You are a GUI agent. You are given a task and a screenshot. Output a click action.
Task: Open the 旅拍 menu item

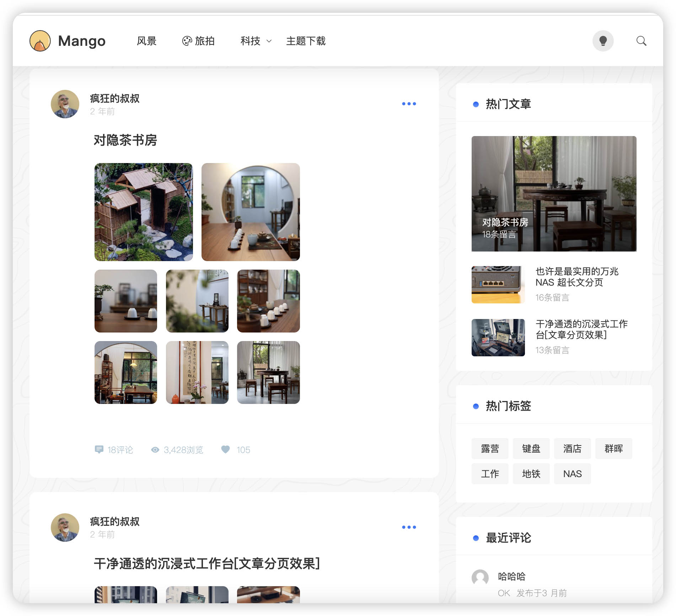pyautogui.click(x=205, y=41)
